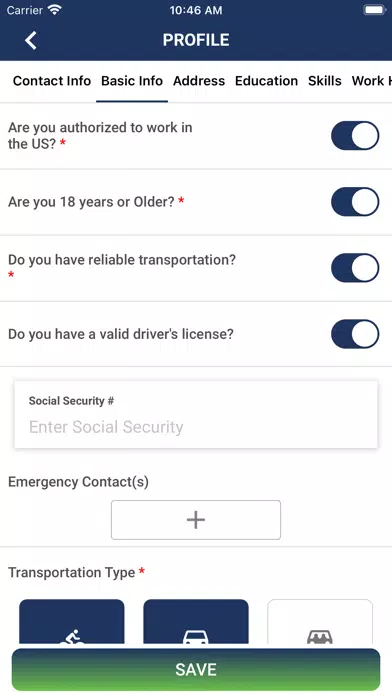Tap the plus icon to add emergency contact
The width and height of the screenshot is (392, 696).
point(196,520)
